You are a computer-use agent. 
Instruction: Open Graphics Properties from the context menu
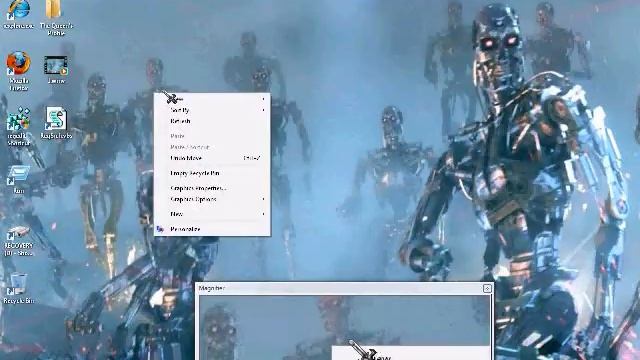(212, 188)
